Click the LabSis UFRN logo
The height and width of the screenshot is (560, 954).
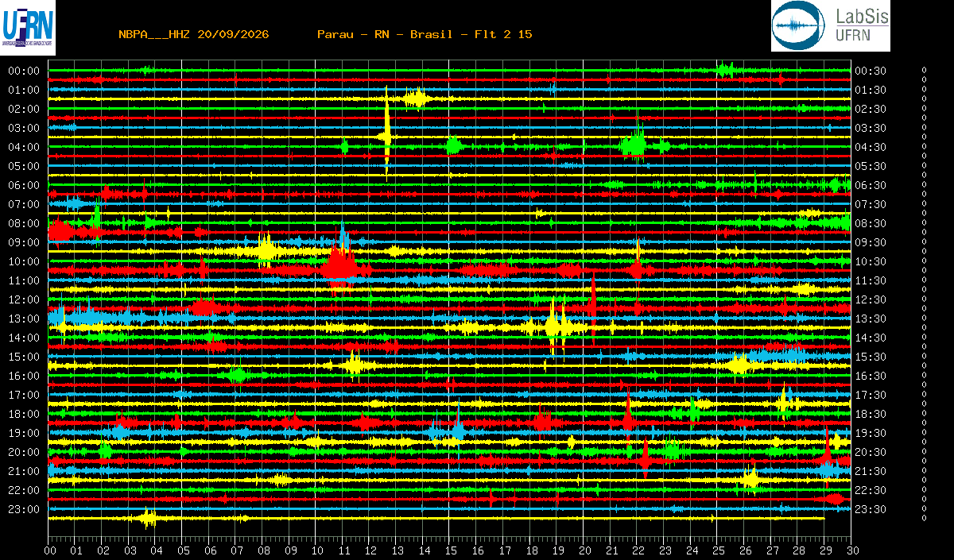point(830,26)
